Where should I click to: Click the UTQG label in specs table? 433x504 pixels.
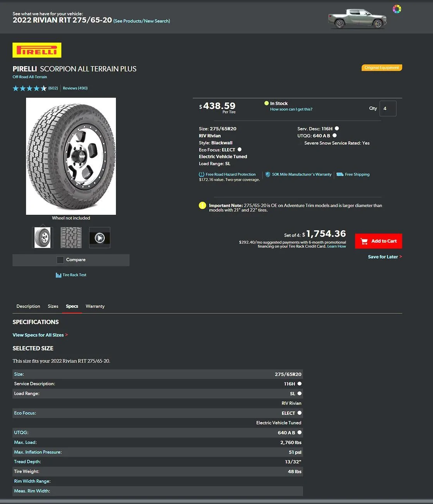coord(21,432)
